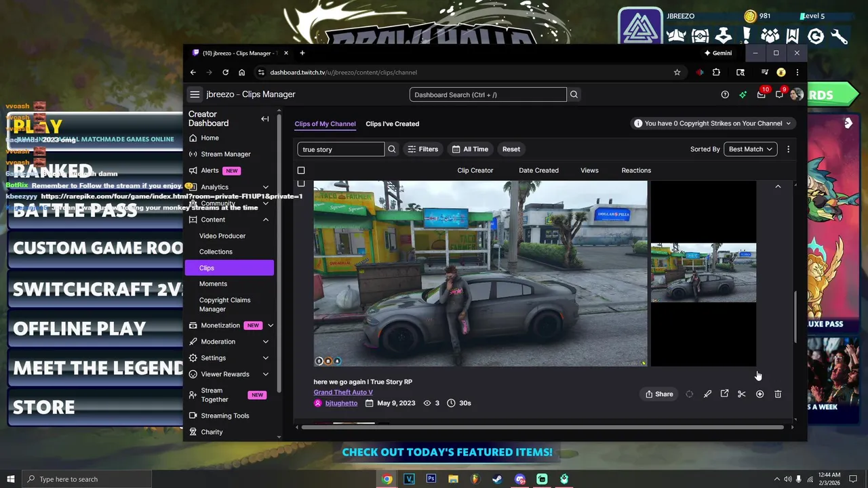Viewport: 868px width, 488px height.
Task: Collapse the Content section in sidebar
Action: tap(265, 220)
